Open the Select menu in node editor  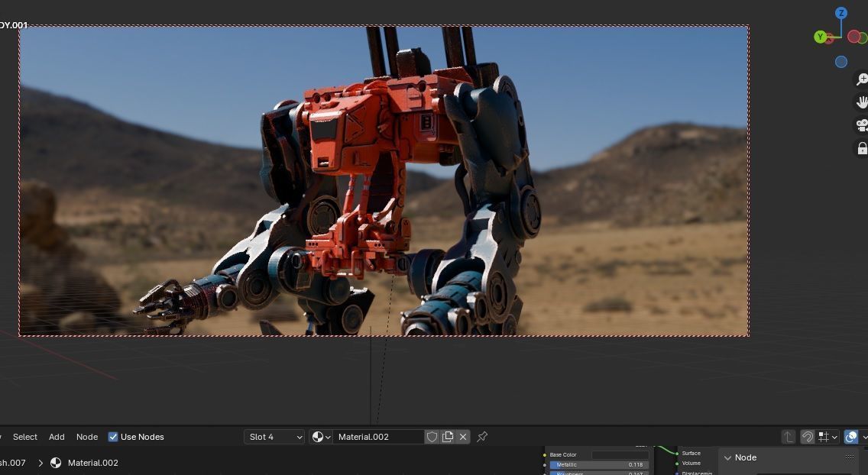point(25,437)
